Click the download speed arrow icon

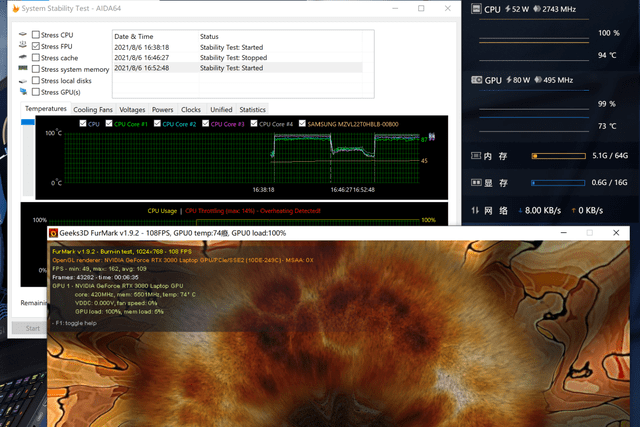(x=520, y=211)
